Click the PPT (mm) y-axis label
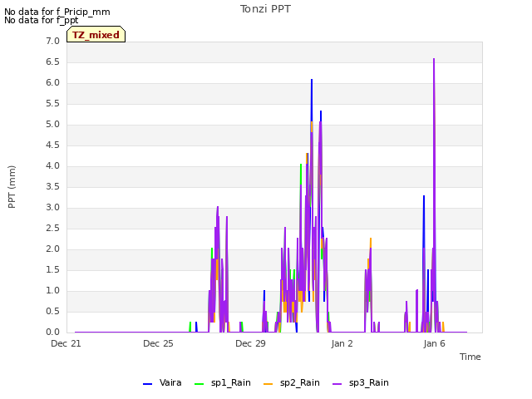 [12, 186]
